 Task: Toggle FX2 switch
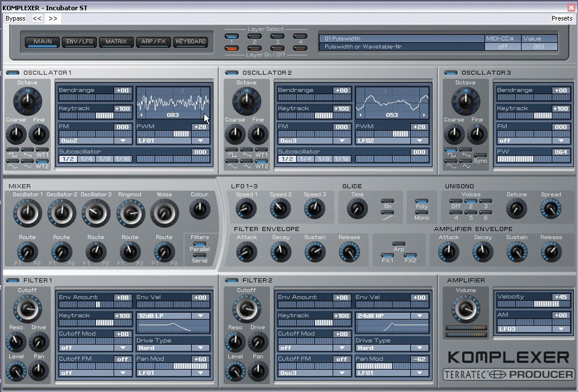[410, 255]
